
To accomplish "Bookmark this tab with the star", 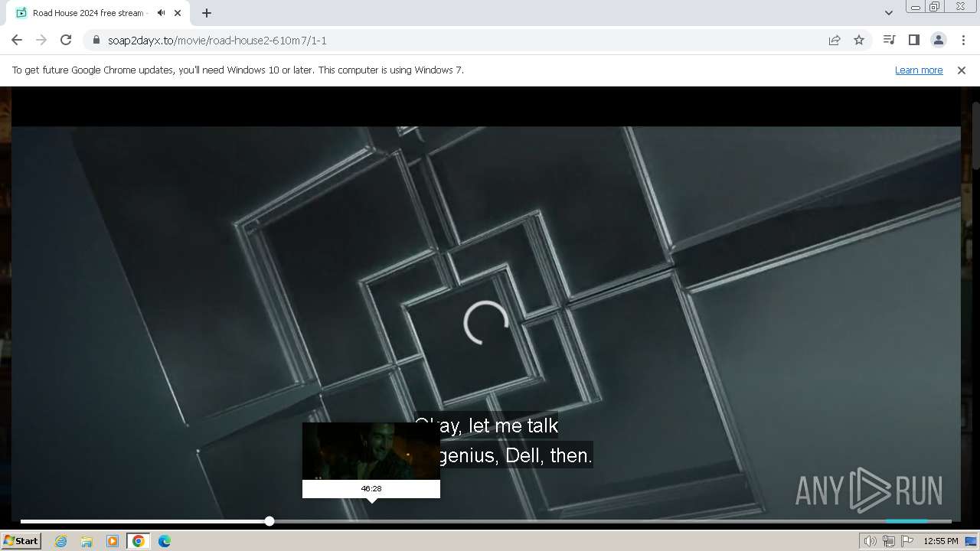I will point(859,40).
